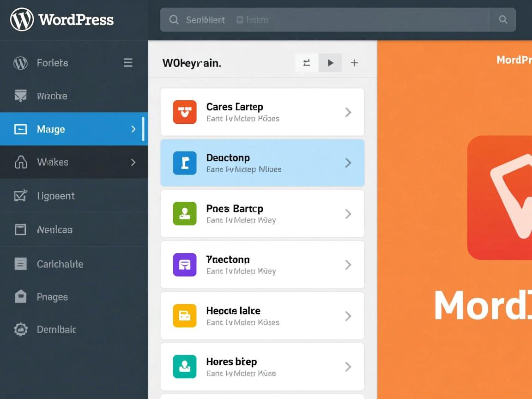Click the Pnages sidebar link
This screenshot has height=399, width=532.
click(52, 297)
